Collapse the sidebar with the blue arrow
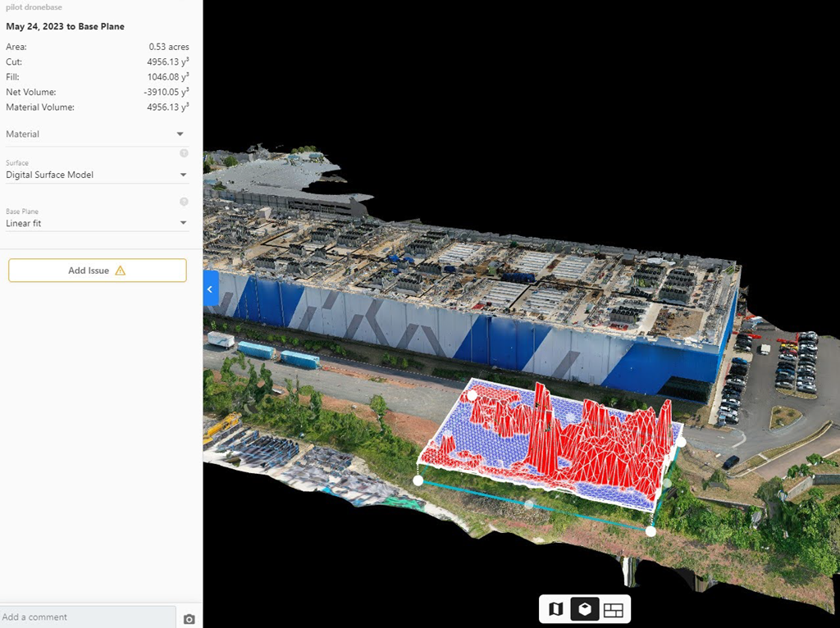 [210, 289]
